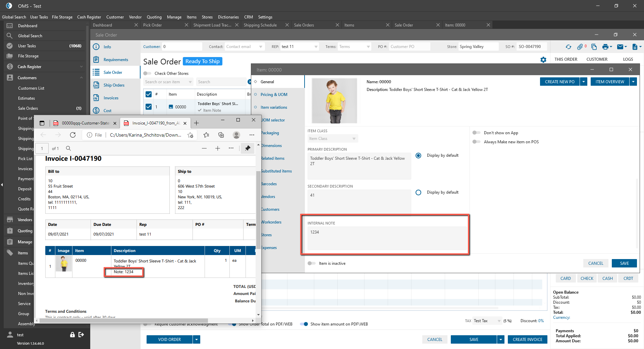The image size is (644, 349).
Task: Click the copy order icon
Action: point(594,47)
